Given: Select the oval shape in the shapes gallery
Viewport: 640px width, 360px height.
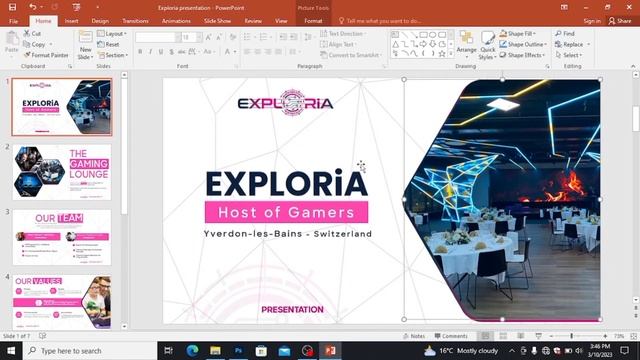Looking at the screenshot, I should coord(433,35).
